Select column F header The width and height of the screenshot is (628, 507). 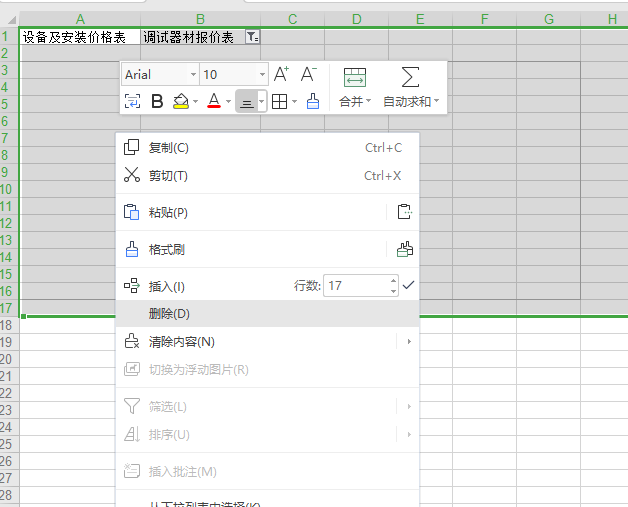tap(485, 19)
